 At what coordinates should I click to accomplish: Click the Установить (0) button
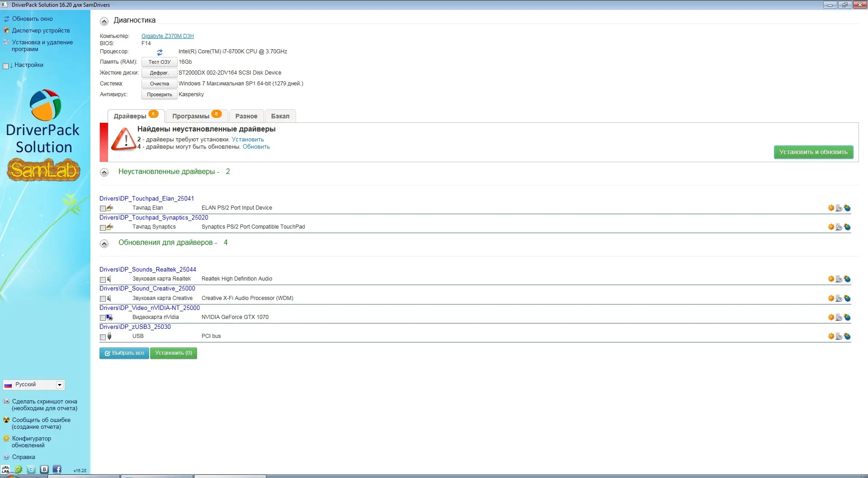(174, 353)
